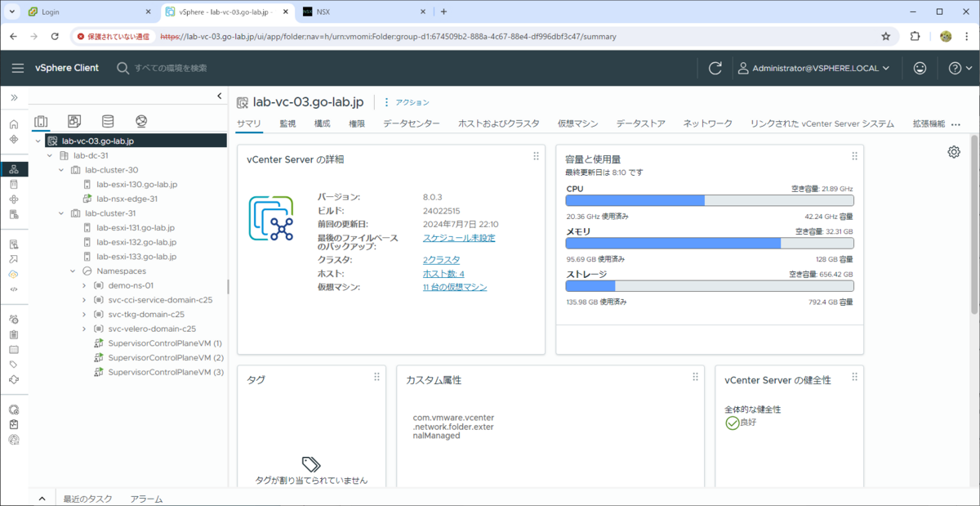Open Workload Management icon below Content Libraries
The width and height of the screenshot is (980, 506).
(x=14, y=199)
